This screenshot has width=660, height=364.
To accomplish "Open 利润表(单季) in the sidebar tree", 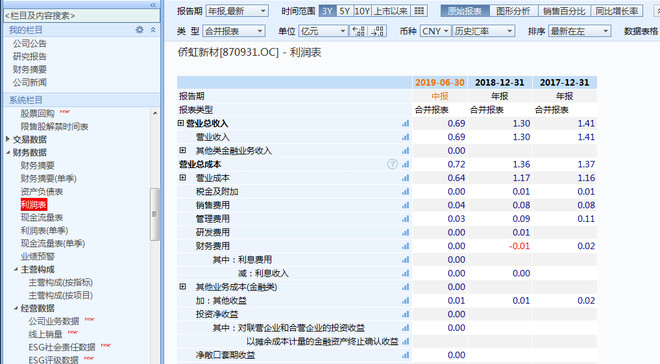I will click(x=44, y=230).
